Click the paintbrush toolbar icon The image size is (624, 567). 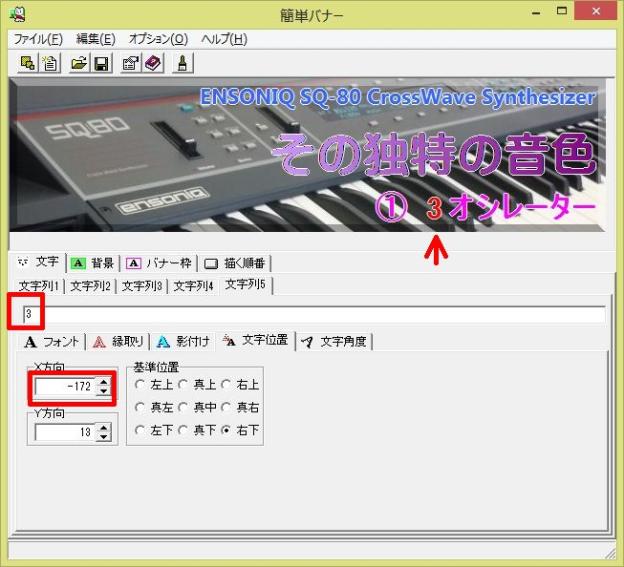tap(182, 63)
